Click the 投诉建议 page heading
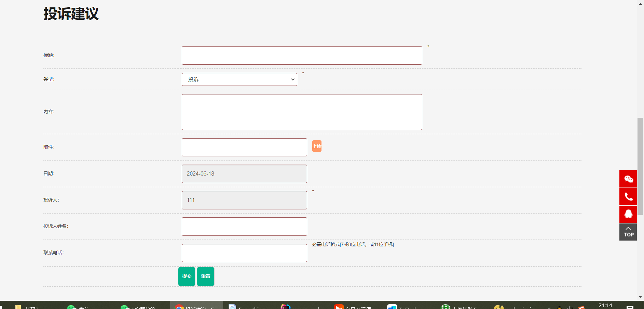Image resolution: width=644 pixels, height=309 pixels. coord(71,14)
